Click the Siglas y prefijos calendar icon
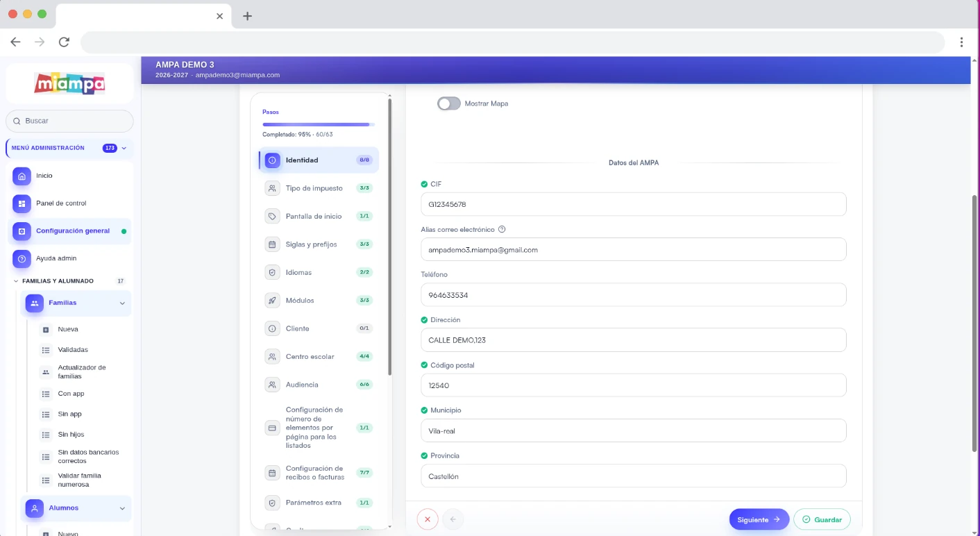The width and height of the screenshot is (980, 536). [272, 244]
